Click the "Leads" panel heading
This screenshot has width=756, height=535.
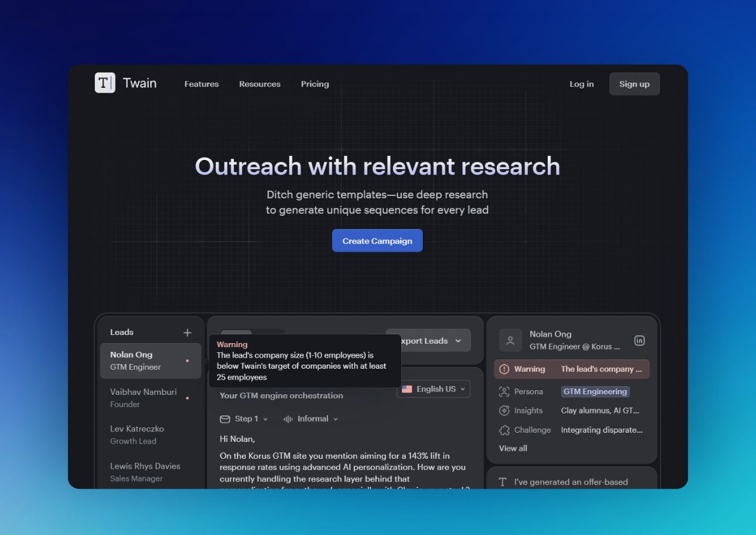[x=122, y=333]
